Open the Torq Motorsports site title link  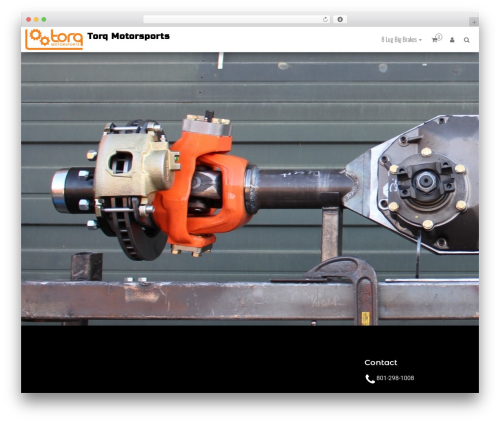(128, 36)
